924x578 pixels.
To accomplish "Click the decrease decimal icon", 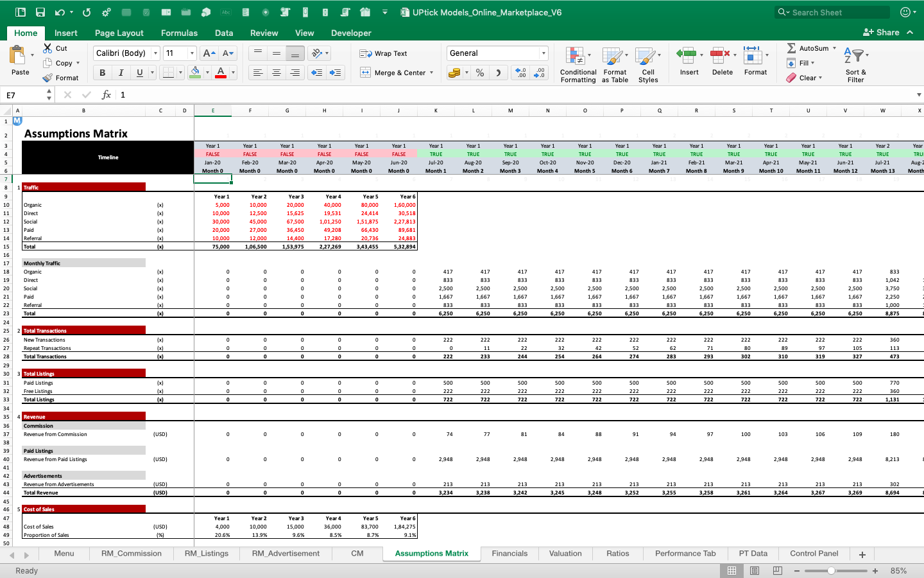I will pyautogui.click(x=540, y=73).
